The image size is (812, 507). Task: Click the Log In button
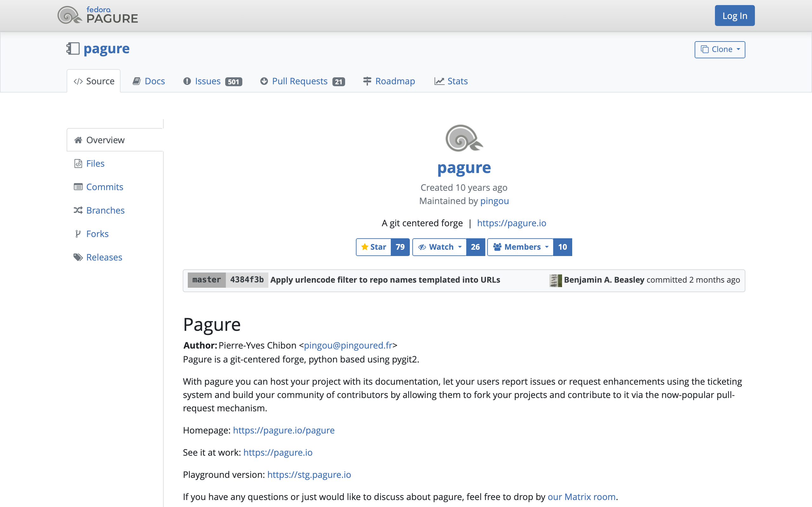point(735,16)
